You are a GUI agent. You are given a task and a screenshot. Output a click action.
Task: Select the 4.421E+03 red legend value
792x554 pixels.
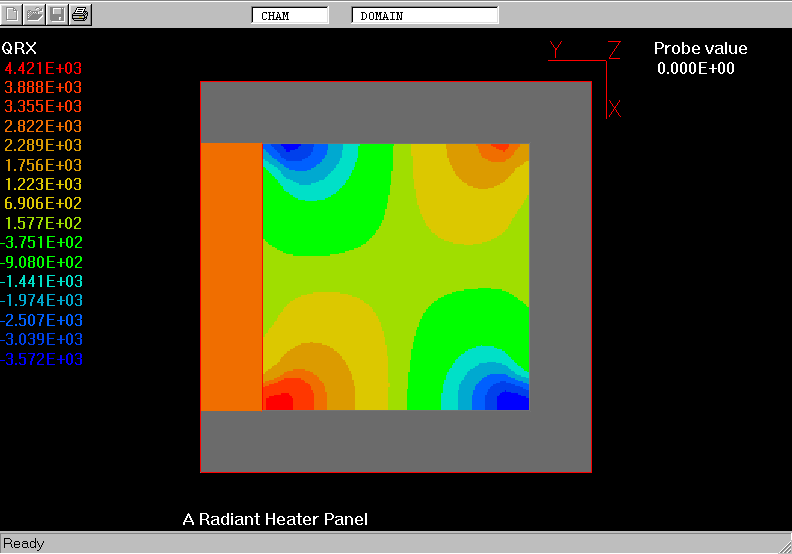[43, 68]
